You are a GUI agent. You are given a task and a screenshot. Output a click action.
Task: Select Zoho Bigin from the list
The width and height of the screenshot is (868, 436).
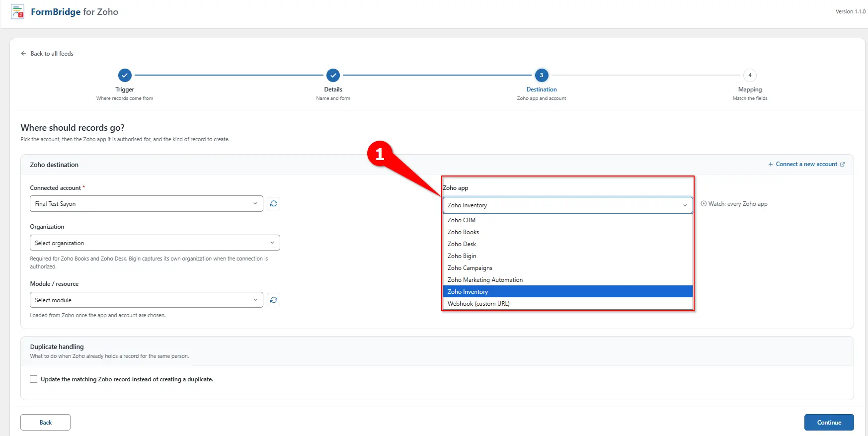[x=568, y=256]
